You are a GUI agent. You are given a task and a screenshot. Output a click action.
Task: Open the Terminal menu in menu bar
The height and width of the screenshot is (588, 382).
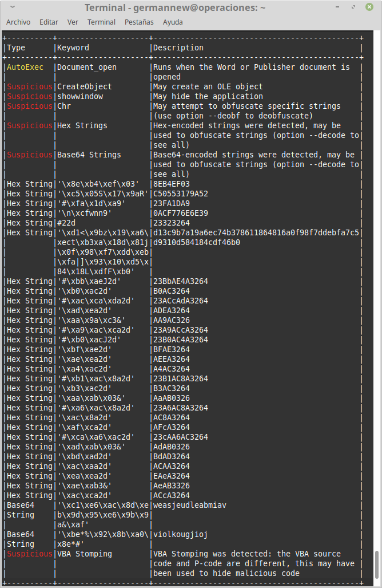tap(101, 22)
